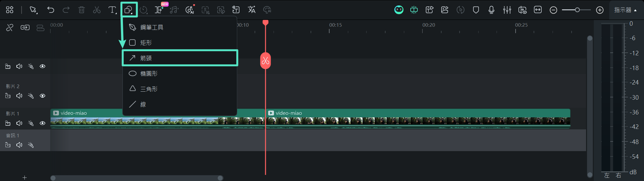Screen dimensions: 644x181
Task: Click the translation icon in toolbar
Action: pos(252,10)
